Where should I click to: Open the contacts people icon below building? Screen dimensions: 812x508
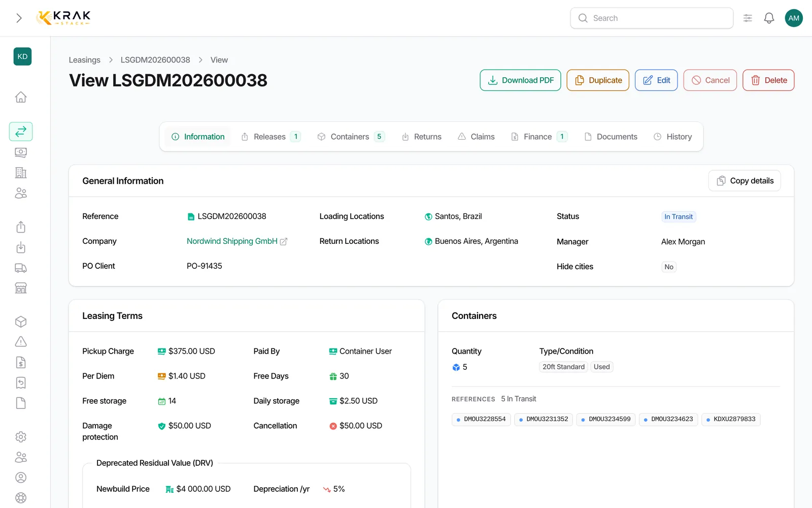tap(21, 193)
